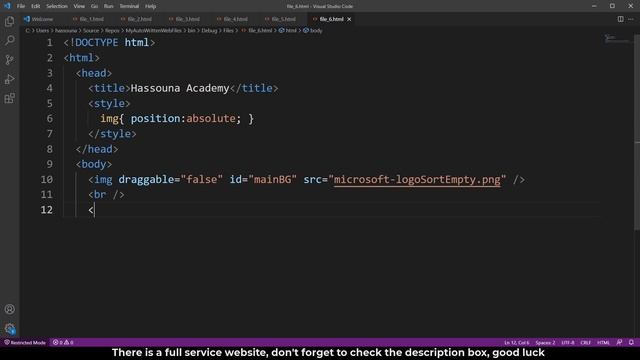Close the file_6.html tab
The height and width of the screenshot is (360, 640).
349,19
